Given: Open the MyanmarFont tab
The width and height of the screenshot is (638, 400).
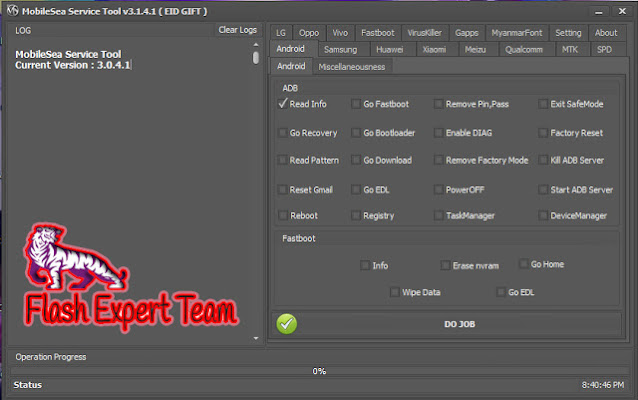Looking at the screenshot, I should click(x=517, y=33).
